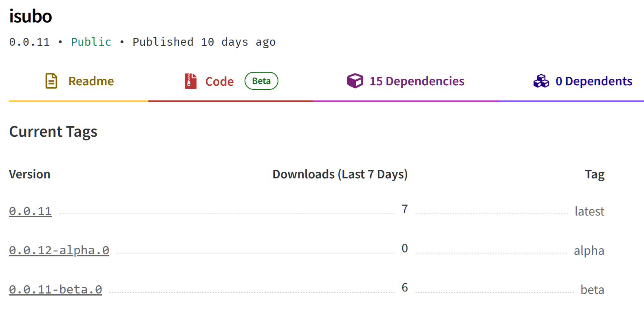Image resolution: width=644 pixels, height=309 pixels.
Task: Open the 0.0.11-beta.0 release page
Action: (55, 289)
